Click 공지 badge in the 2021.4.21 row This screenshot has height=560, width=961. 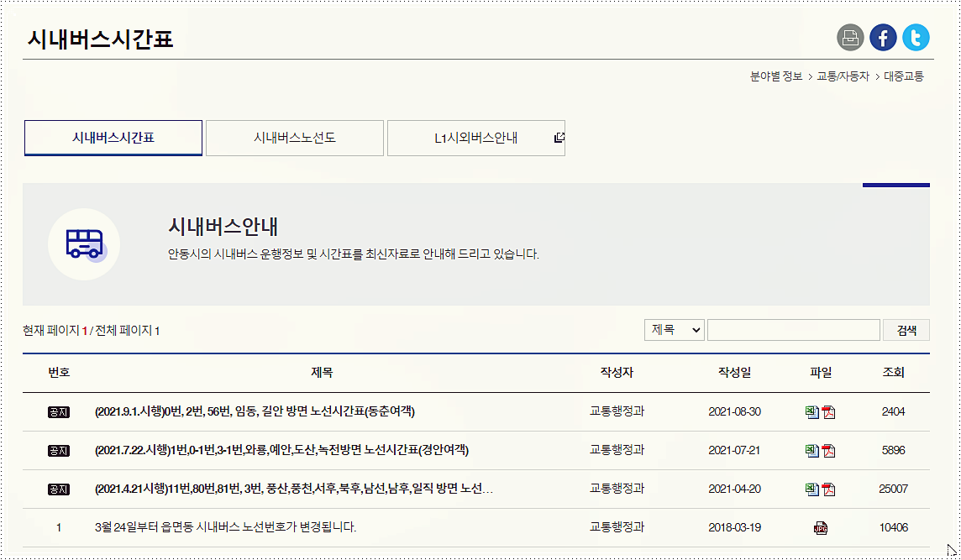click(x=59, y=489)
